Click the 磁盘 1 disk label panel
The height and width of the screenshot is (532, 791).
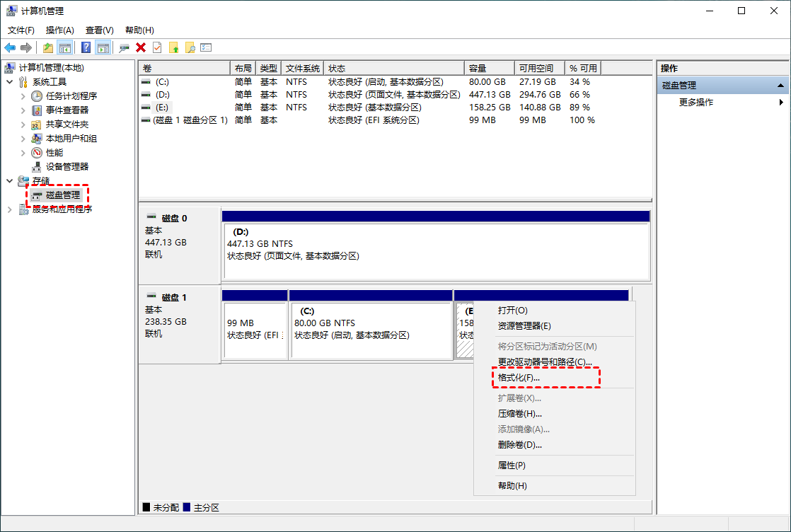(180, 324)
